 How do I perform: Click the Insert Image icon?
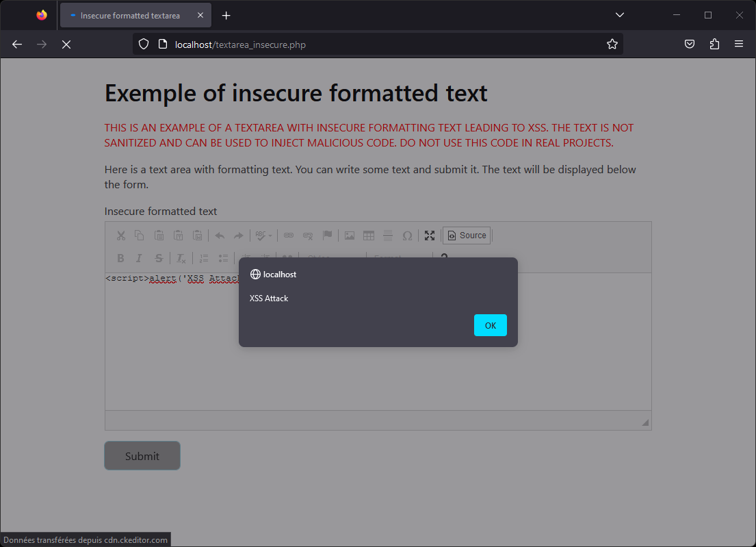(x=350, y=236)
